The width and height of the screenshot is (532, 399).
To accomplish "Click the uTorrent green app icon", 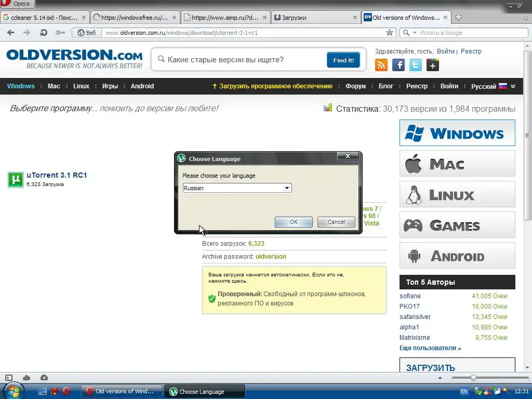I will click(16, 179).
